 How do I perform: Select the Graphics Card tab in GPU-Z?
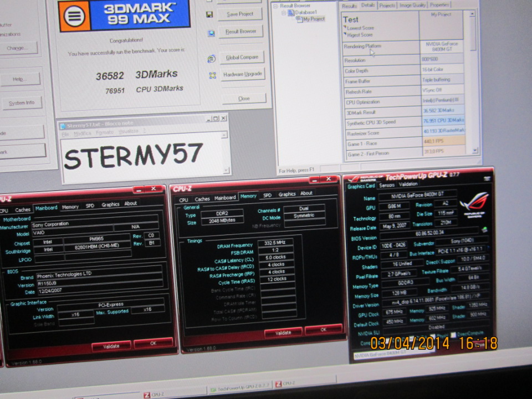361,186
